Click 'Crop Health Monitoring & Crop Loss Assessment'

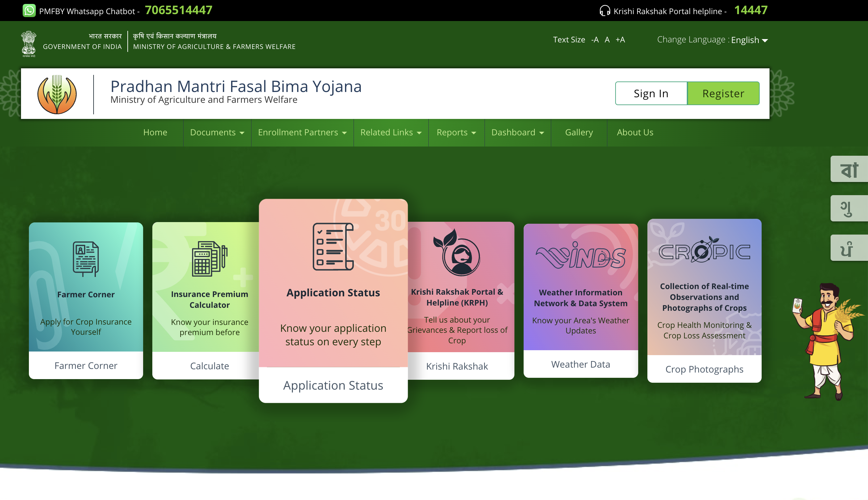point(705,330)
